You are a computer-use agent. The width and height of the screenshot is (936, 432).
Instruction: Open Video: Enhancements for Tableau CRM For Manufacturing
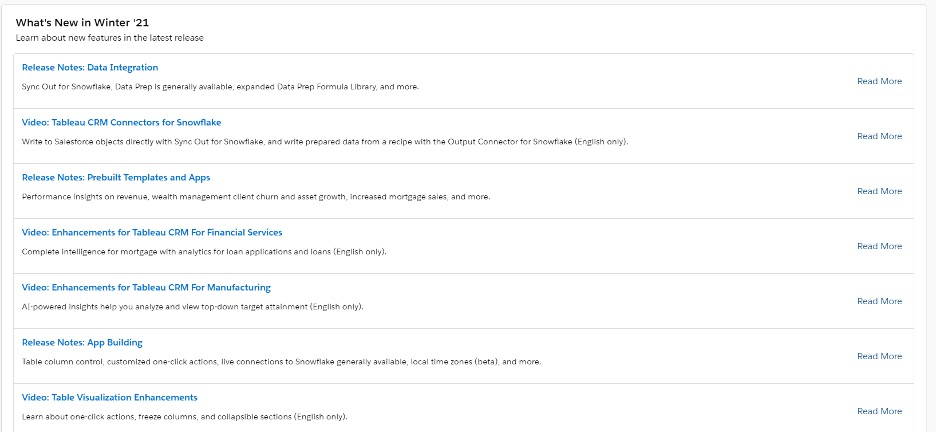[x=146, y=287]
